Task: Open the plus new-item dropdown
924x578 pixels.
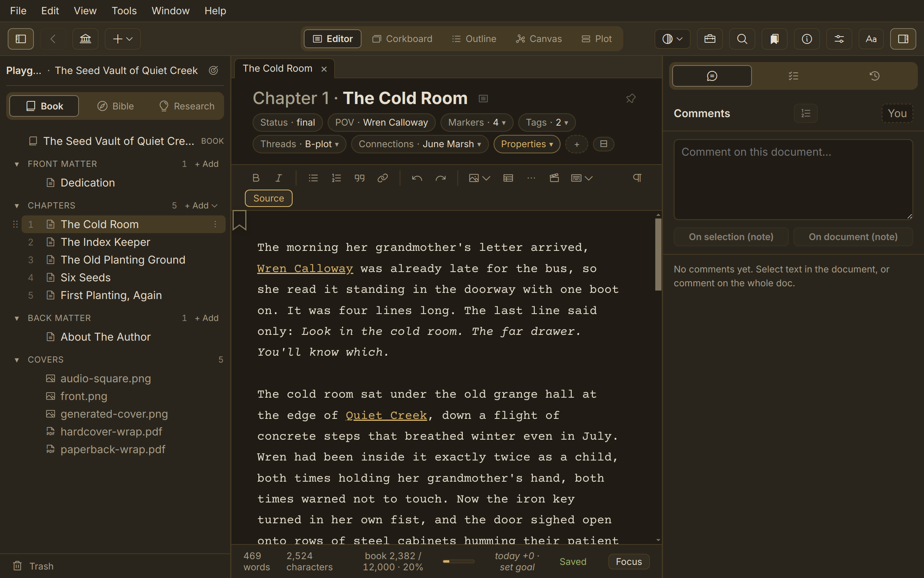Action: tap(123, 39)
